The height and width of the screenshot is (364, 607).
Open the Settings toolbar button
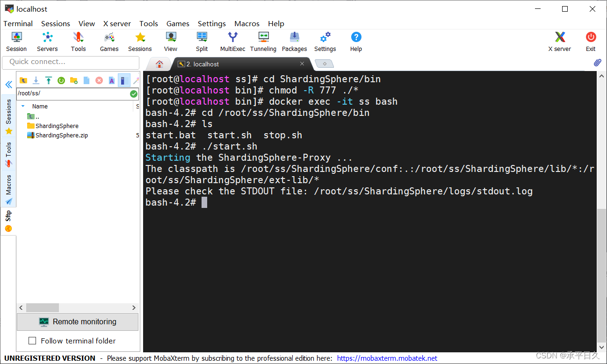pos(325,42)
